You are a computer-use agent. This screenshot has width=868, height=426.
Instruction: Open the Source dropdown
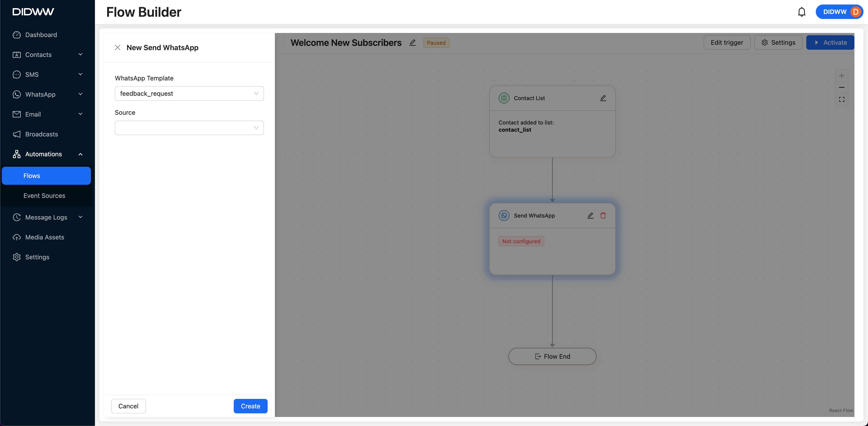click(x=189, y=128)
